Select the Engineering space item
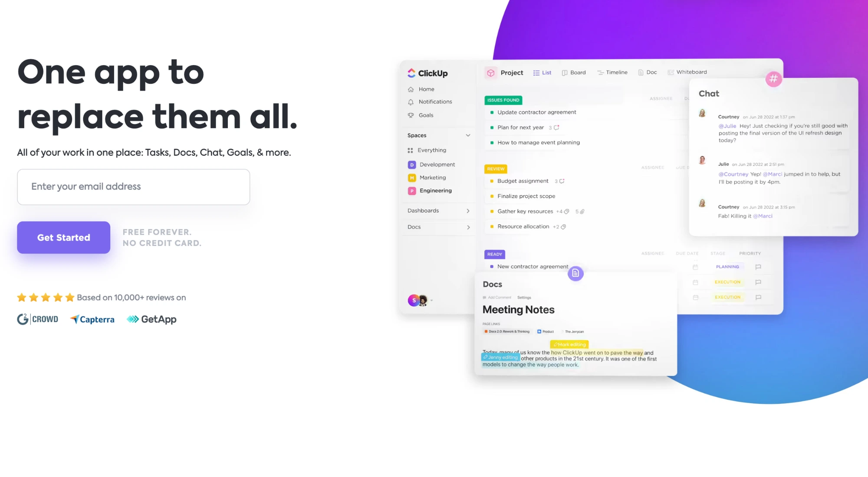This screenshot has height=477, width=868. 435,190
